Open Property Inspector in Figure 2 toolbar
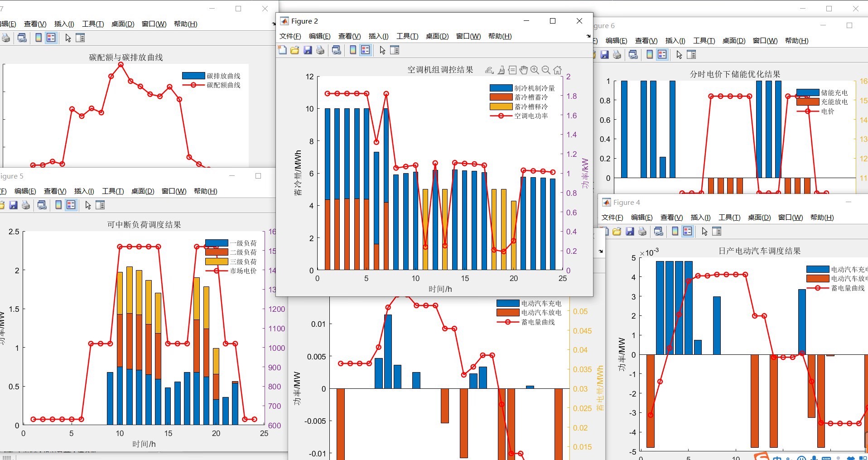Viewport: 868px width, 460px height. click(395, 50)
